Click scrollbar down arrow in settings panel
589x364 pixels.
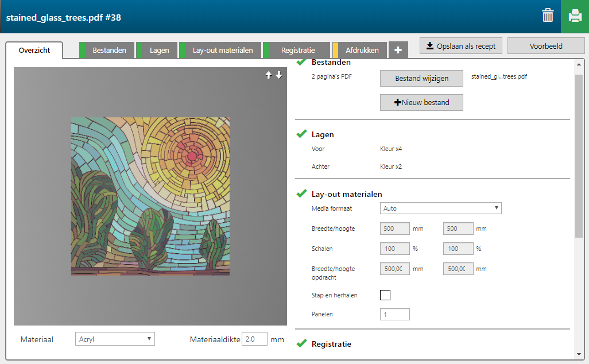579,354
